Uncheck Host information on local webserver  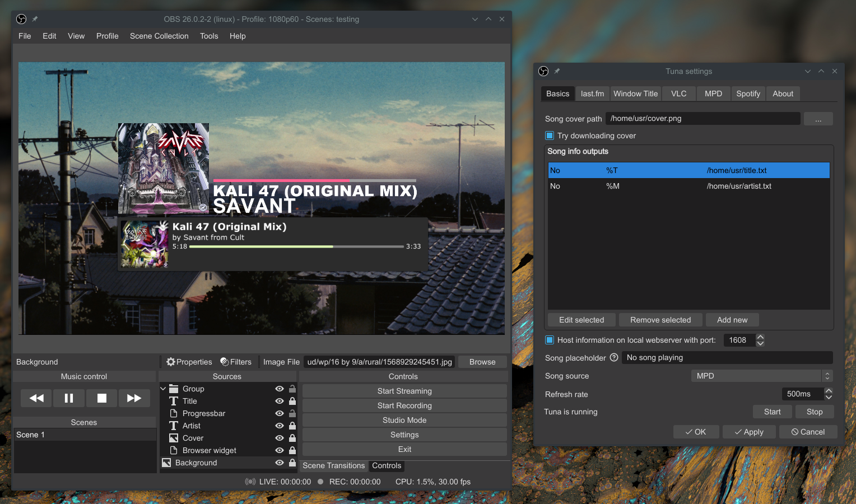coord(550,340)
